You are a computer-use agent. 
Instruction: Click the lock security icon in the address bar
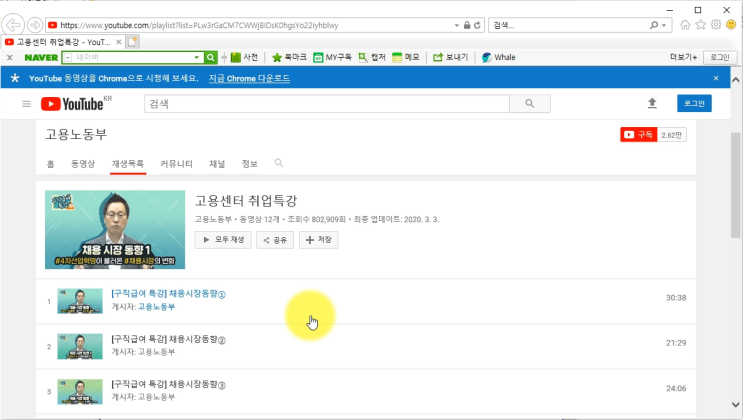[467, 25]
